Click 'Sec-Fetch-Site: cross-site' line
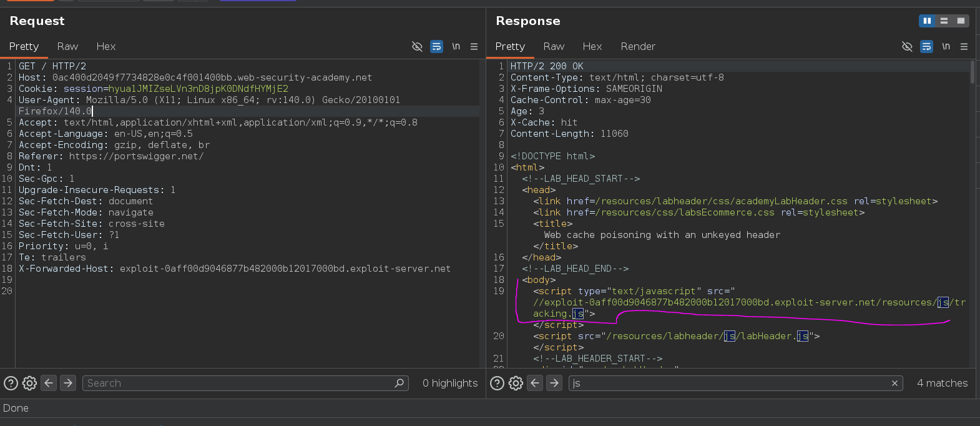980x426 pixels. (92, 224)
